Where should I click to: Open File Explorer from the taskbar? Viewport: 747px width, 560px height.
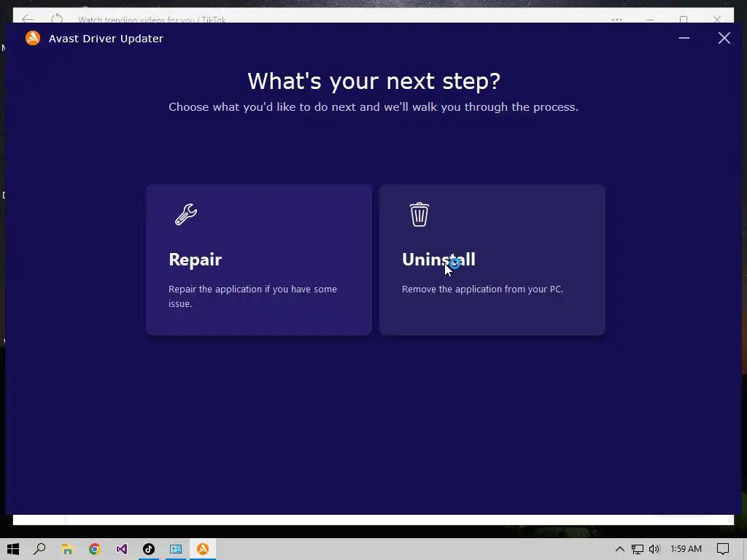(67, 549)
